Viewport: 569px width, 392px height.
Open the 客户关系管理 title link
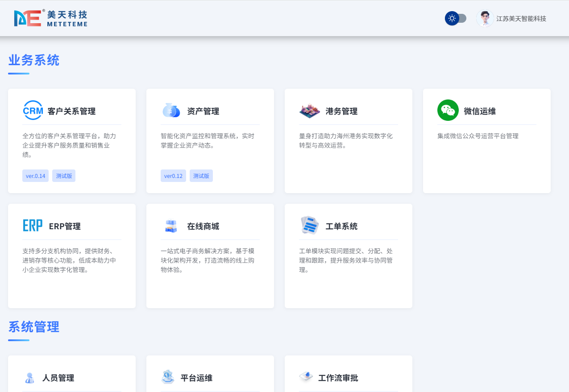pos(71,111)
